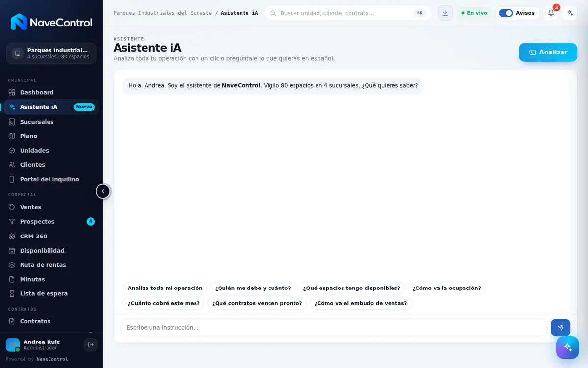This screenshot has width=588, height=368.
Task: Click the ⌘K shortcut badge
Action: [x=420, y=13]
